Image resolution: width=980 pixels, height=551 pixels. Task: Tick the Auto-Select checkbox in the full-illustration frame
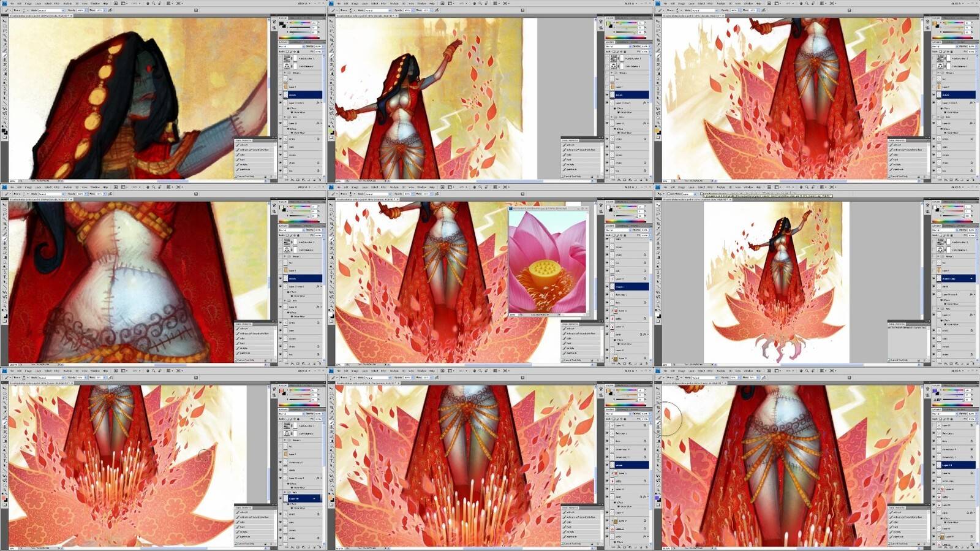coord(669,194)
